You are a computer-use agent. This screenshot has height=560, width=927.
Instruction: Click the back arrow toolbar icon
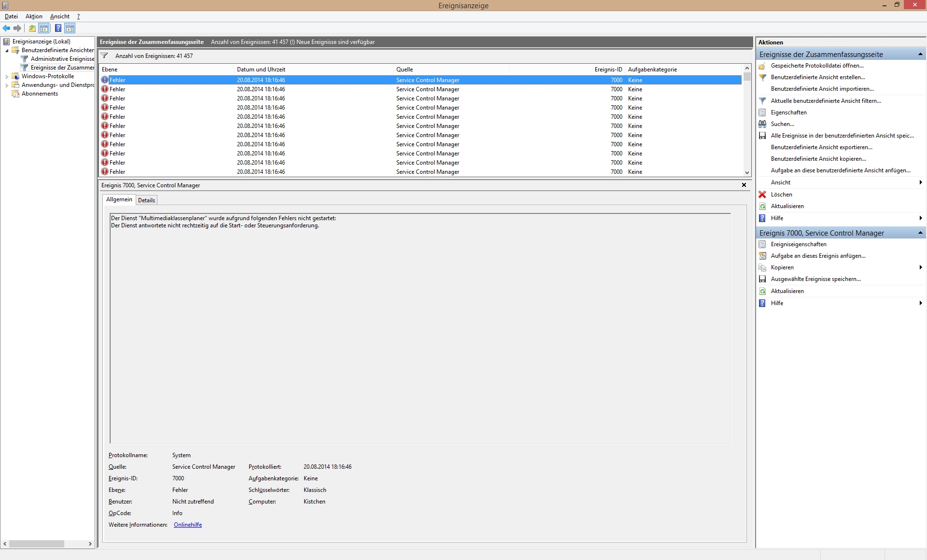(x=6, y=28)
